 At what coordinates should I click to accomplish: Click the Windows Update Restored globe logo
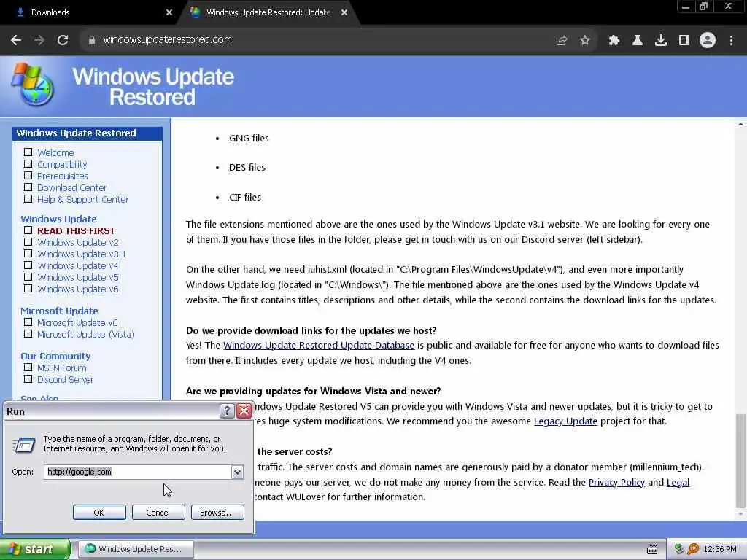[x=33, y=85]
